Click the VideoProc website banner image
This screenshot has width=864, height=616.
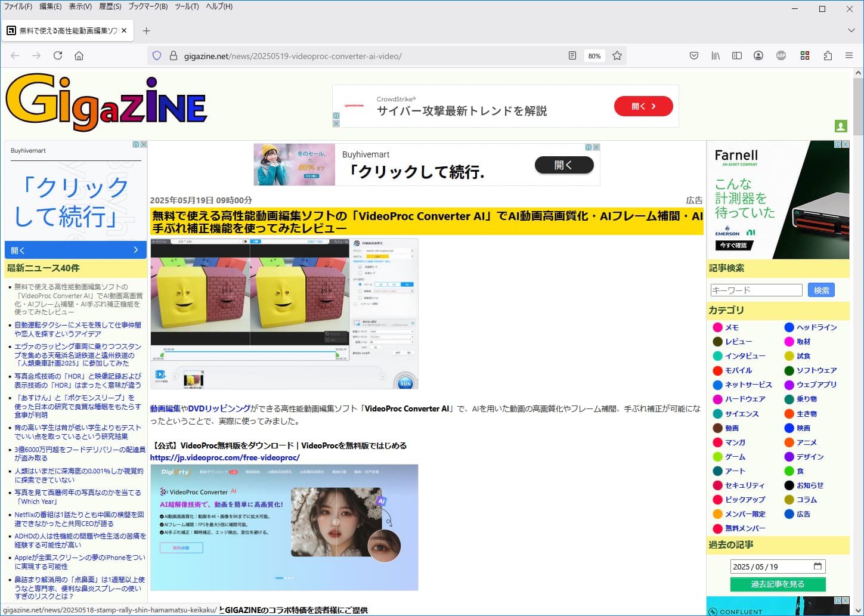click(x=284, y=527)
